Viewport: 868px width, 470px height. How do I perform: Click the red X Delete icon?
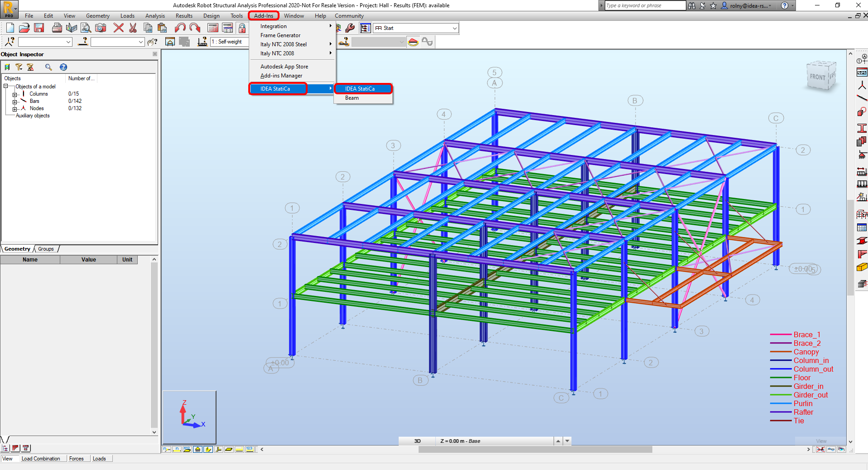tap(118, 28)
